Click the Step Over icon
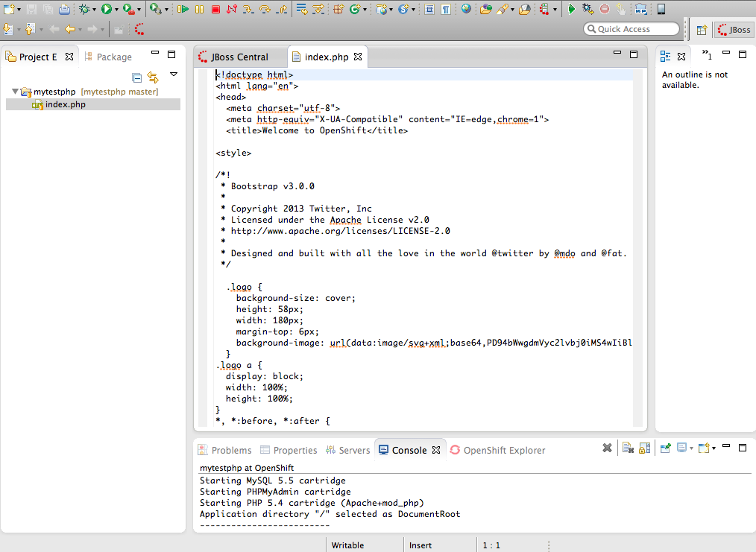 coord(265,9)
